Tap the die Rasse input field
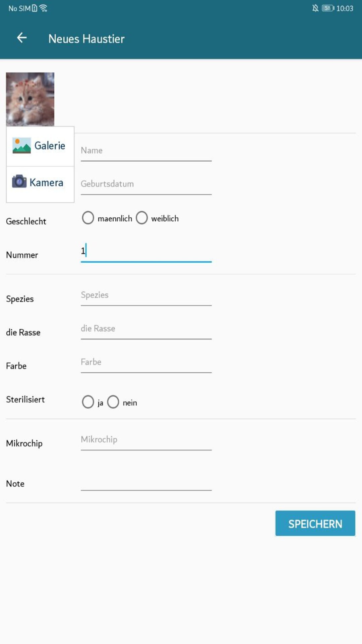This screenshot has height=644, width=362. 146,329
